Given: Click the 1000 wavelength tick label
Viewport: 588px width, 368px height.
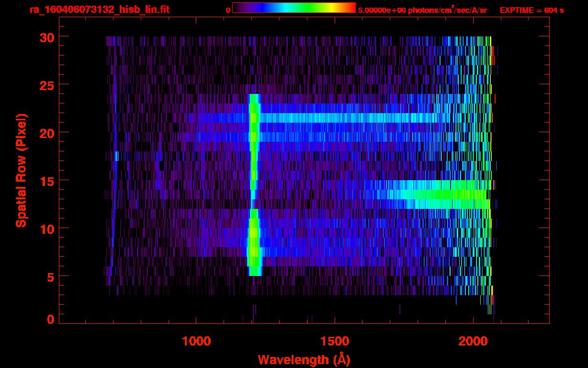Looking at the screenshot, I should pyautogui.click(x=196, y=341).
